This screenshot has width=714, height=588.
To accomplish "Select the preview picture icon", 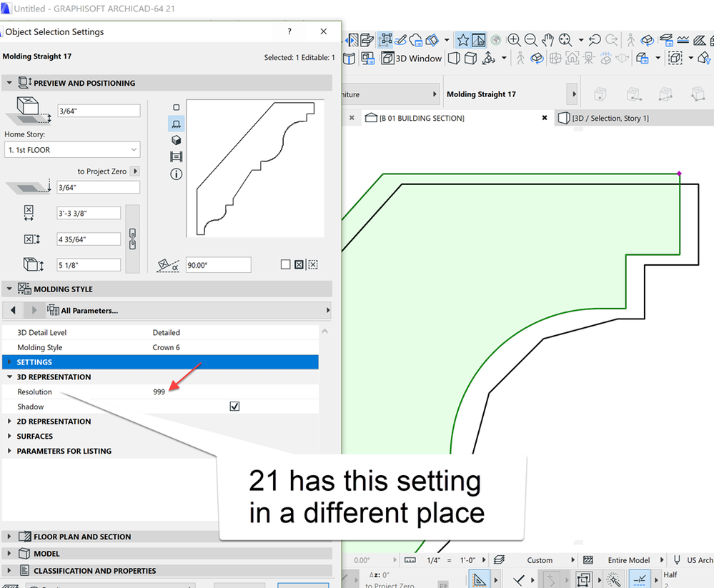I will tap(177, 157).
